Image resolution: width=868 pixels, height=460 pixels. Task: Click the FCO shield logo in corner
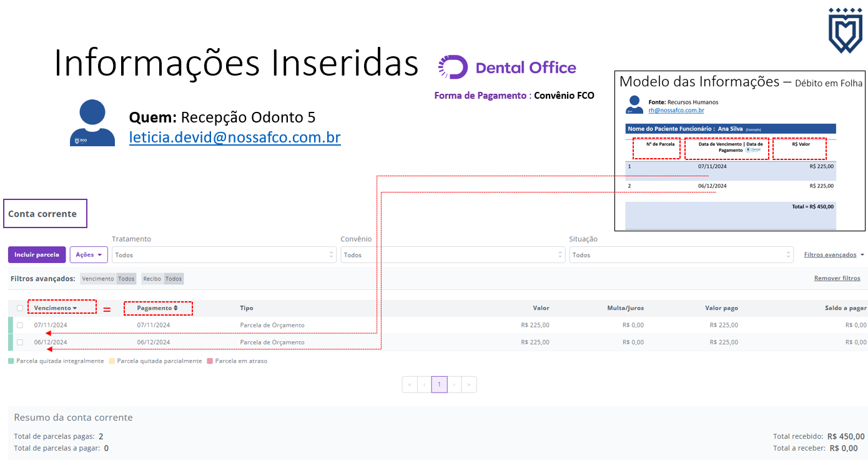[845, 31]
